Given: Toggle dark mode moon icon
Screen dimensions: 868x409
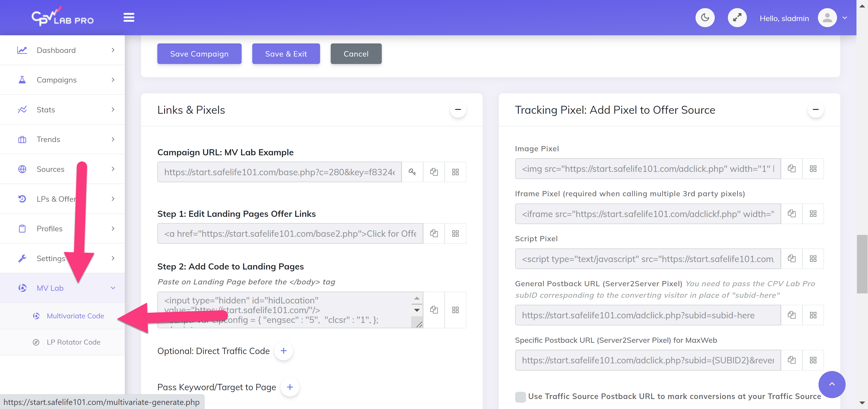Looking at the screenshot, I should pyautogui.click(x=705, y=17).
